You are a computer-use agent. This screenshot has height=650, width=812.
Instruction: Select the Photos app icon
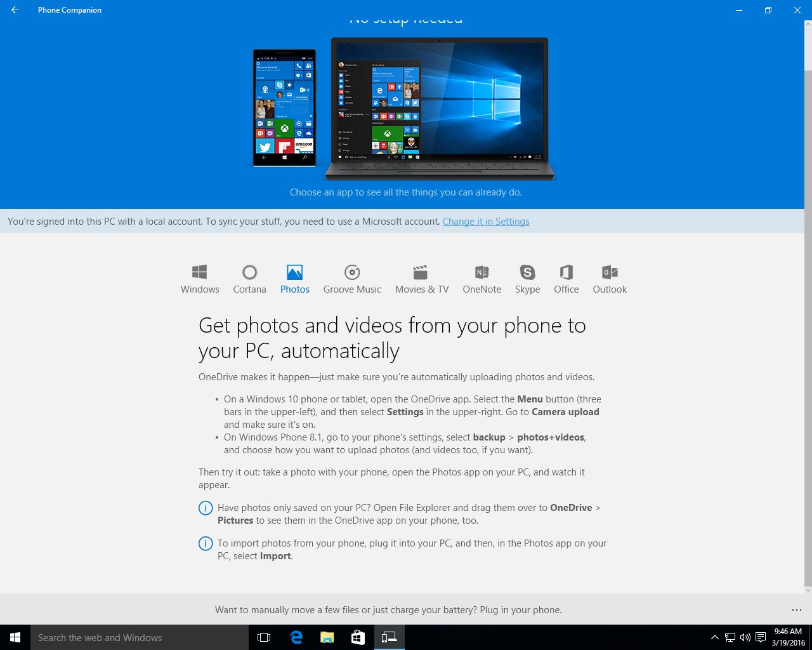coord(294,272)
